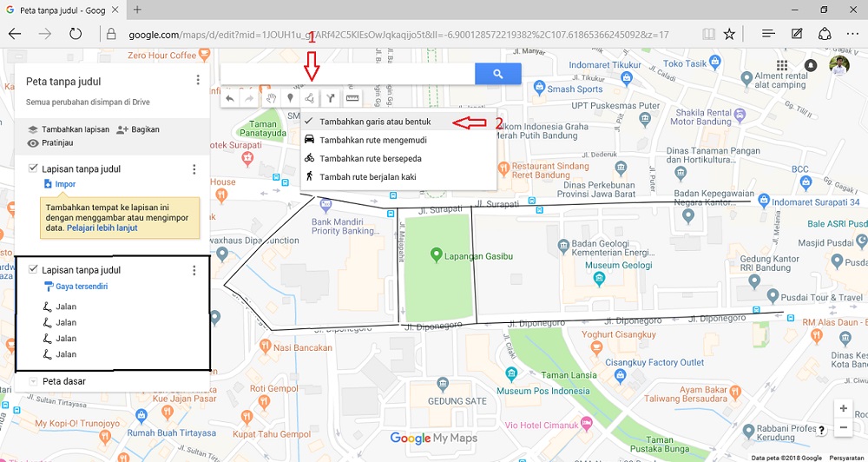
Task: Select the Nasi Bancakan restaurant marker
Action: 265,346
